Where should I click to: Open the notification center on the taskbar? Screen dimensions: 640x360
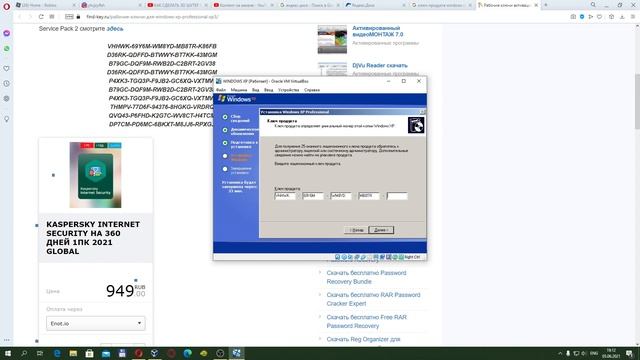pos(629,353)
